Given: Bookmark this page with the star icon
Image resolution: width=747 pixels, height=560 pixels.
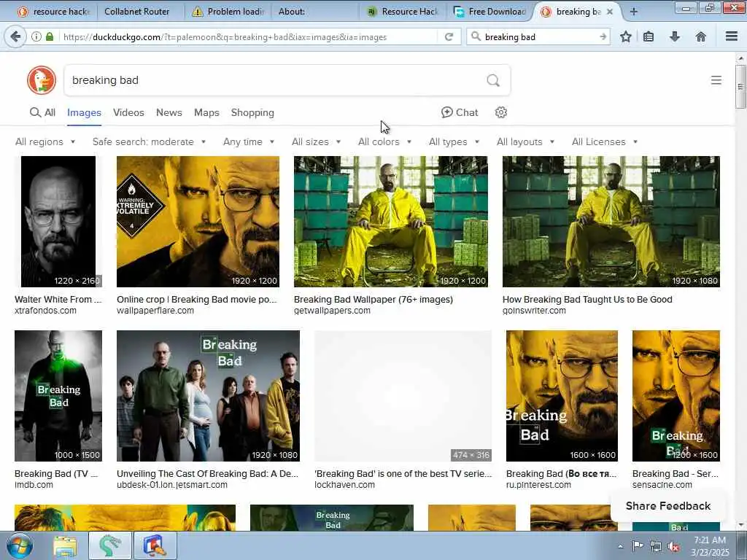Looking at the screenshot, I should coord(626,36).
